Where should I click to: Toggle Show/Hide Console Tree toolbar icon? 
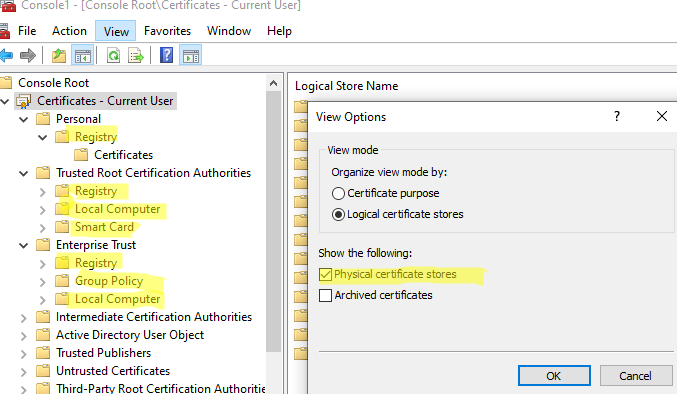pyautogui.click(x=82, y=56)
